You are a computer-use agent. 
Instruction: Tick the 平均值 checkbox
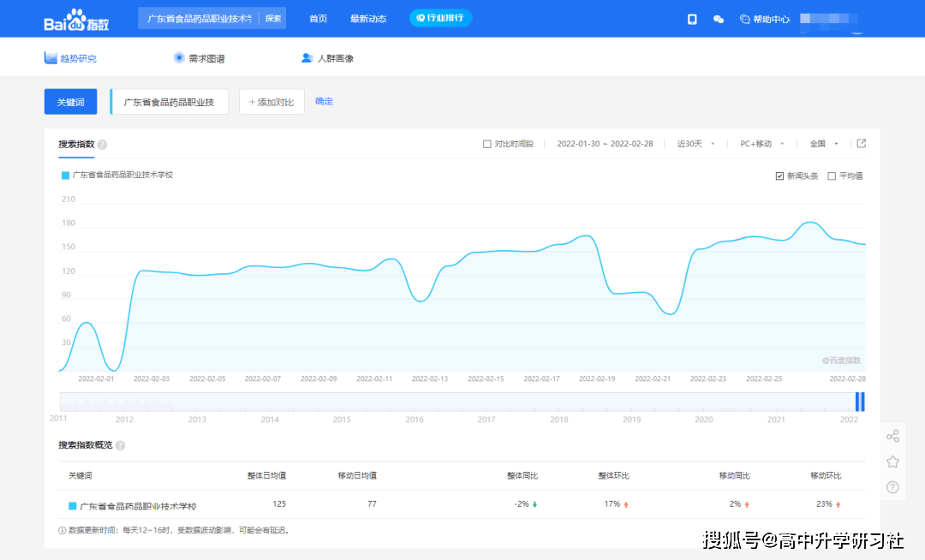832,176
